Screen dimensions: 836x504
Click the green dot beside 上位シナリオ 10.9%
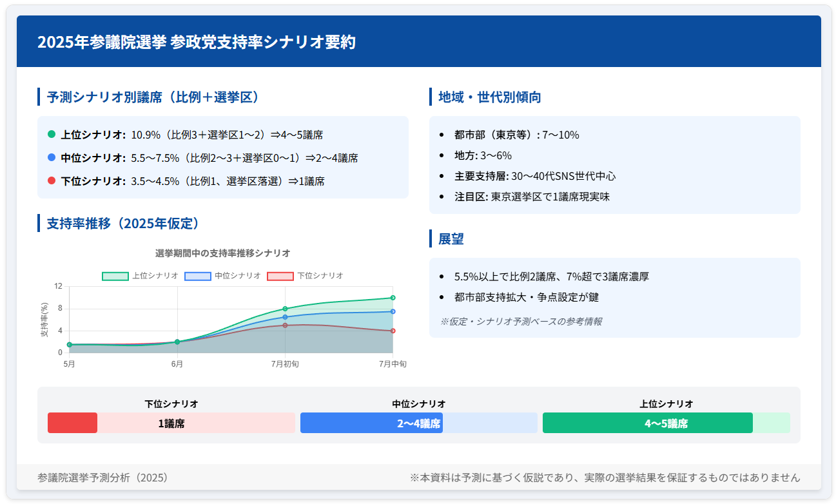click(52, 135)
